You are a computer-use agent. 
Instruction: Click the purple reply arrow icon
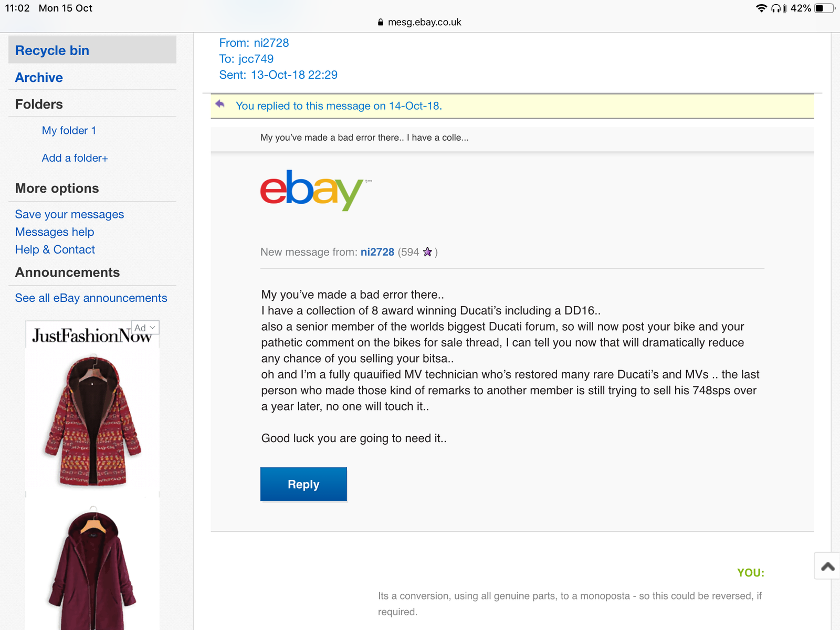tap(220, 104)
